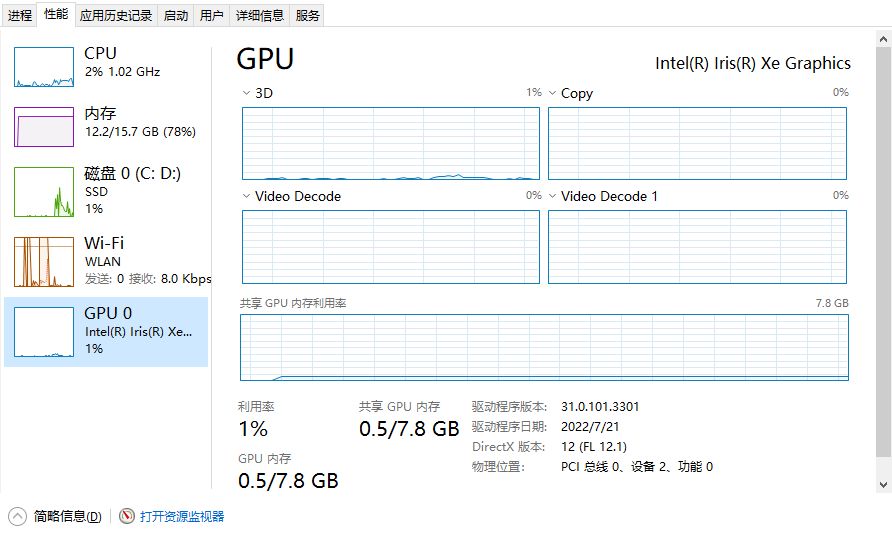Click the 简略信息 collapse arrow icon

point(18,517)
